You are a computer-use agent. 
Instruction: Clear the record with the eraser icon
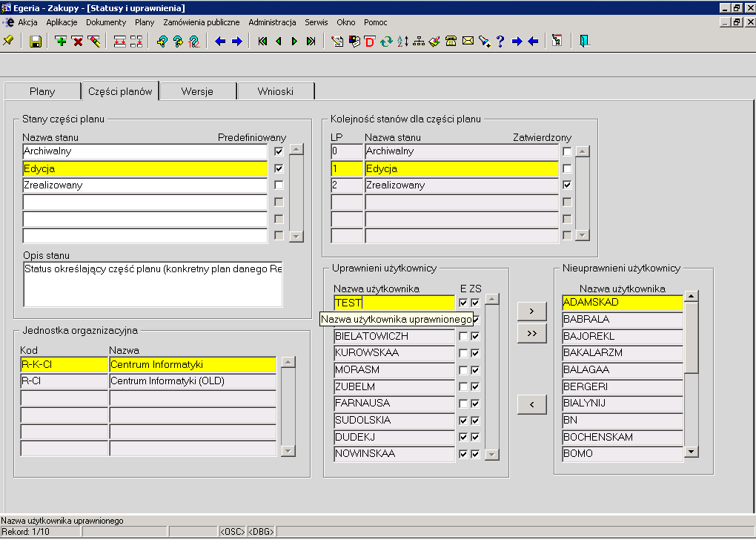[x=94, y=41]
